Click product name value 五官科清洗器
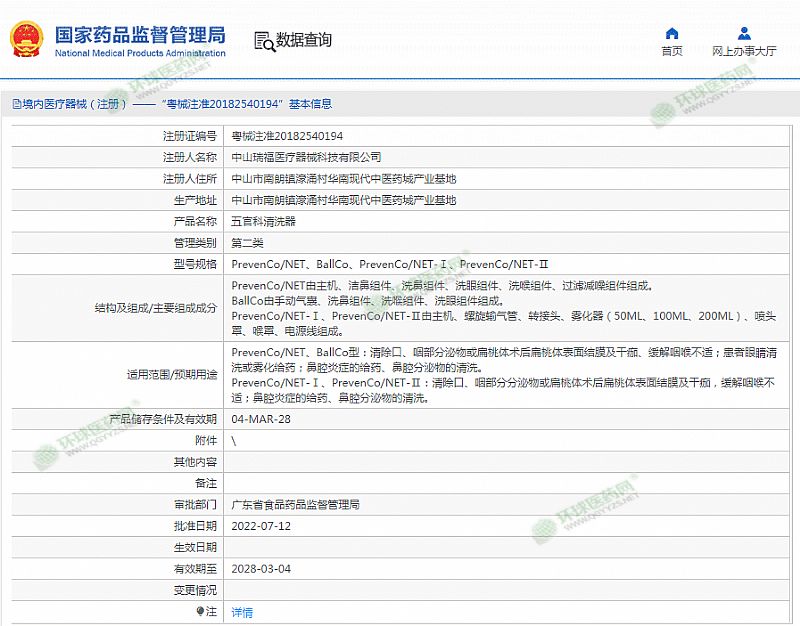The image size is (800, 626). (263, 221)
